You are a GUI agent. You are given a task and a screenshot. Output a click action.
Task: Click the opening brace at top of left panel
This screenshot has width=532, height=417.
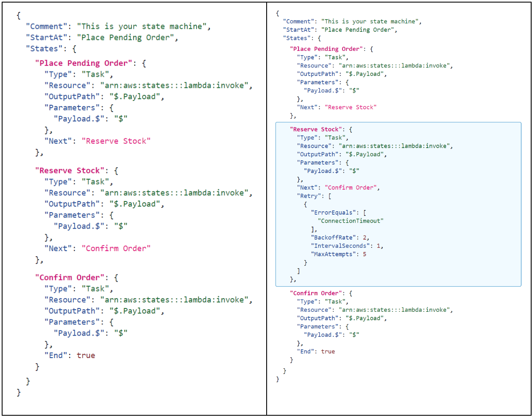[18, 15]
